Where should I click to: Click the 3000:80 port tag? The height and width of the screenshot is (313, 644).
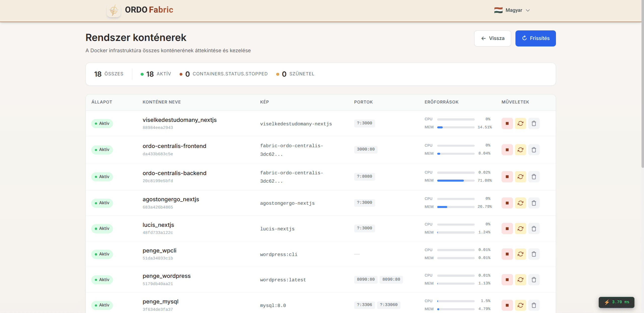point(366,149)
